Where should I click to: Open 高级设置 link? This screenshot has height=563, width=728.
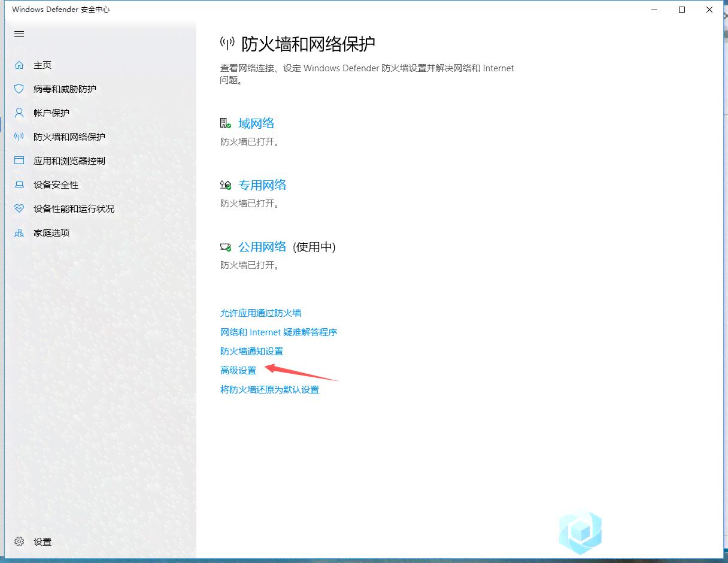238,370
